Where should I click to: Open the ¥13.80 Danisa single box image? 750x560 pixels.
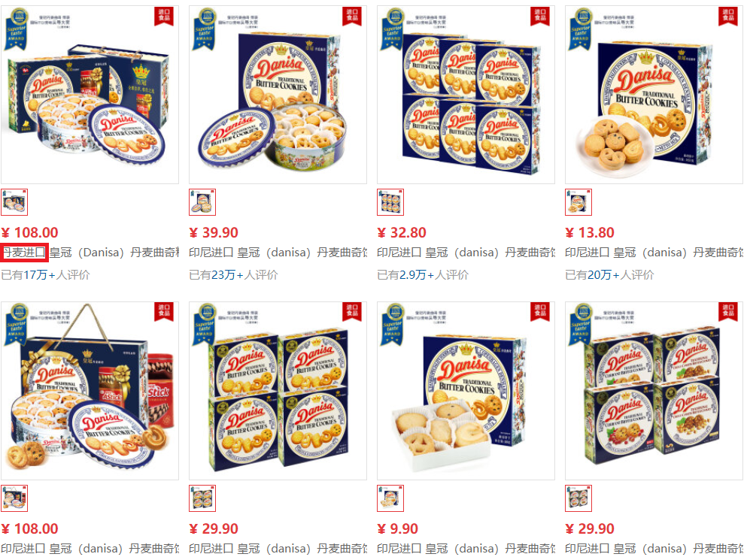point(654,95)
